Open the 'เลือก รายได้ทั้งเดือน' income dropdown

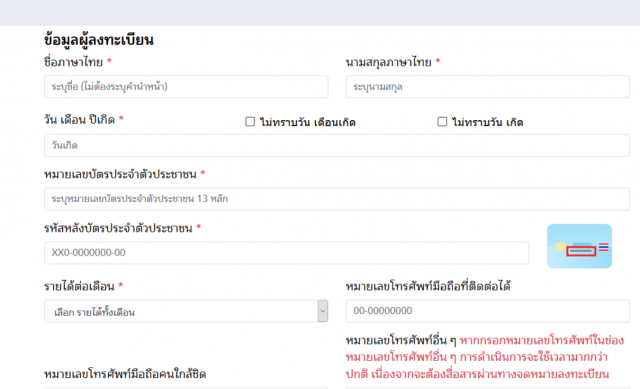(x=186, y=311)
